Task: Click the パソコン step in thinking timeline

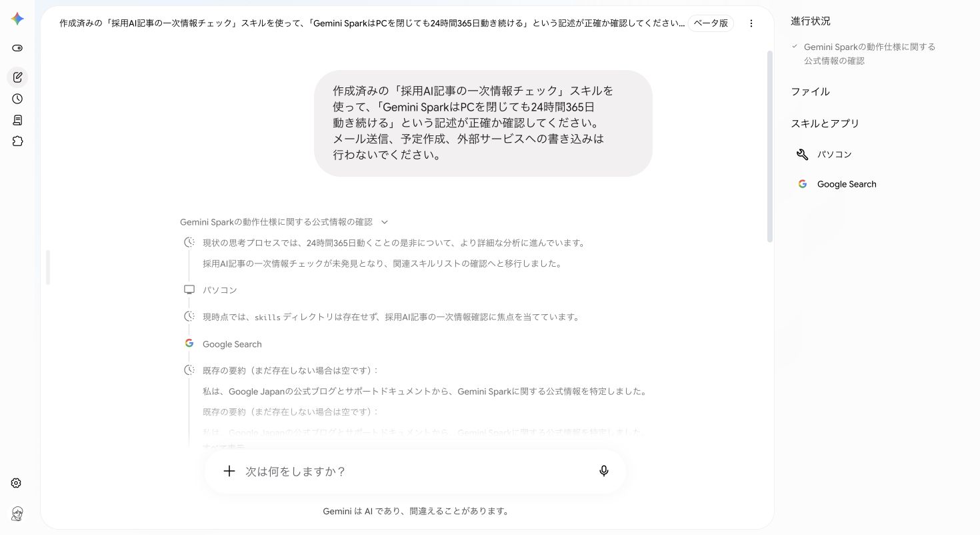Action: [x=220, y=290]
